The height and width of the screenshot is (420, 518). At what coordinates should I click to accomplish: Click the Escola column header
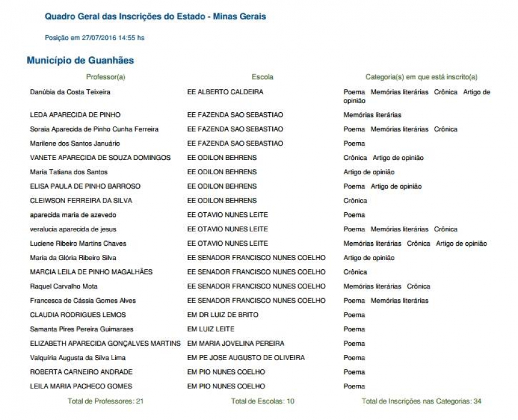[x=262, y=77]
